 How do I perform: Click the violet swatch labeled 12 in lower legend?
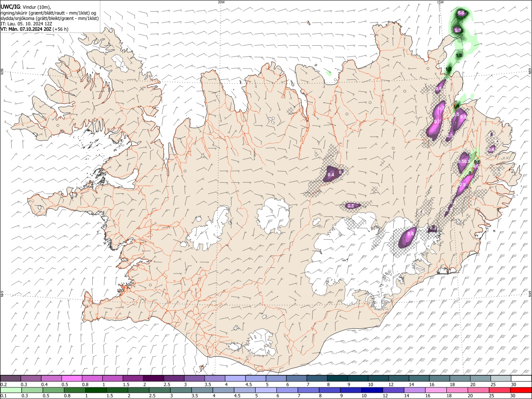tap(394, 390)
